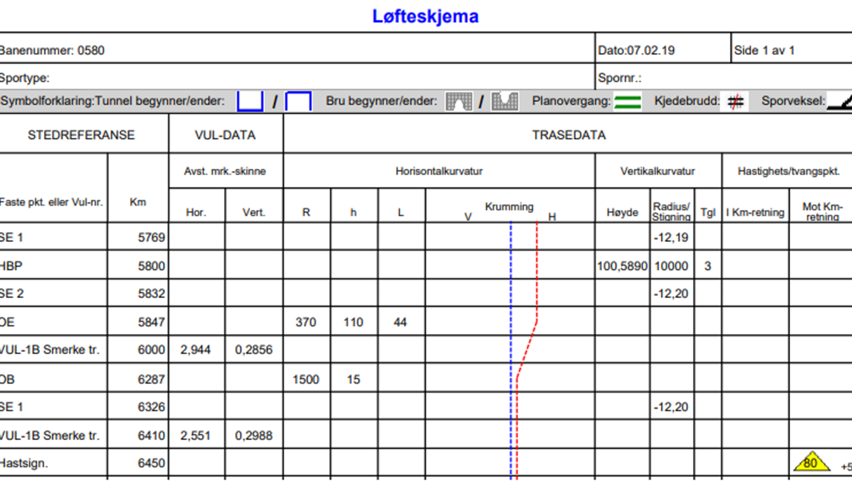Click the Faste pkt. eller Vul-nr. column header
The image size is (852, 504).
[x=51, y=202]
